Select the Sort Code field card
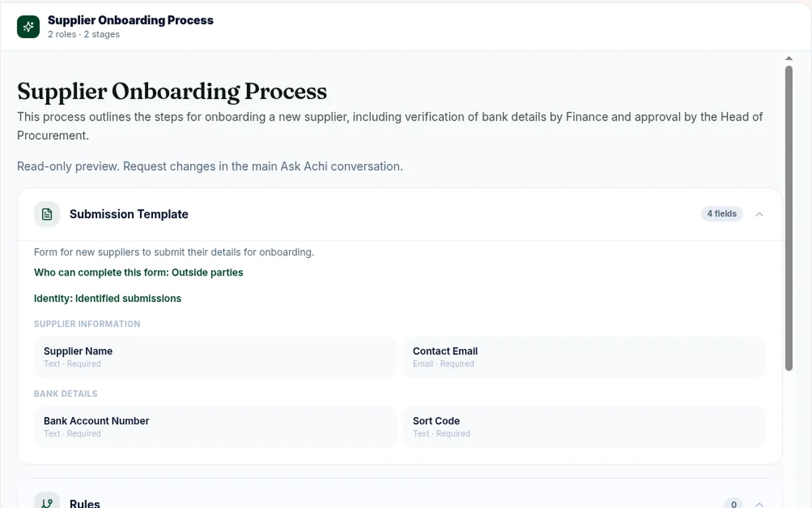The width and height of the screenshot is (812, 508). pos(585,427)
